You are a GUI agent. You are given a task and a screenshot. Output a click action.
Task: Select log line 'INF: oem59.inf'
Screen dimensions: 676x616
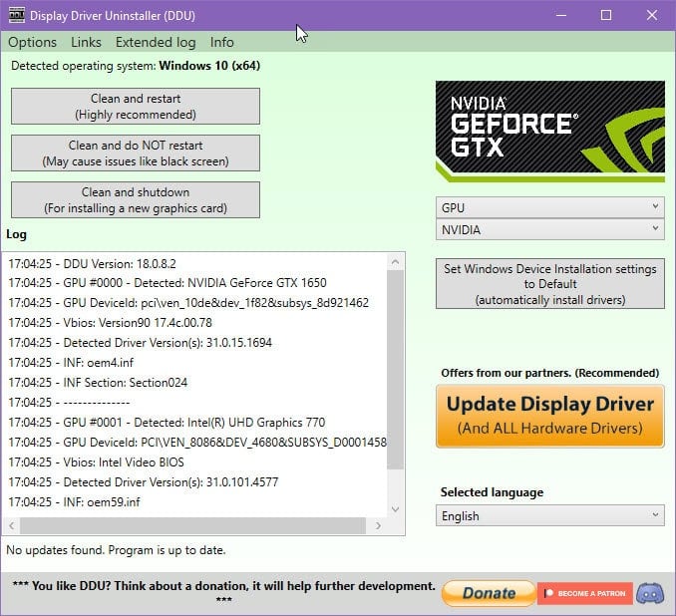(74, 501)
